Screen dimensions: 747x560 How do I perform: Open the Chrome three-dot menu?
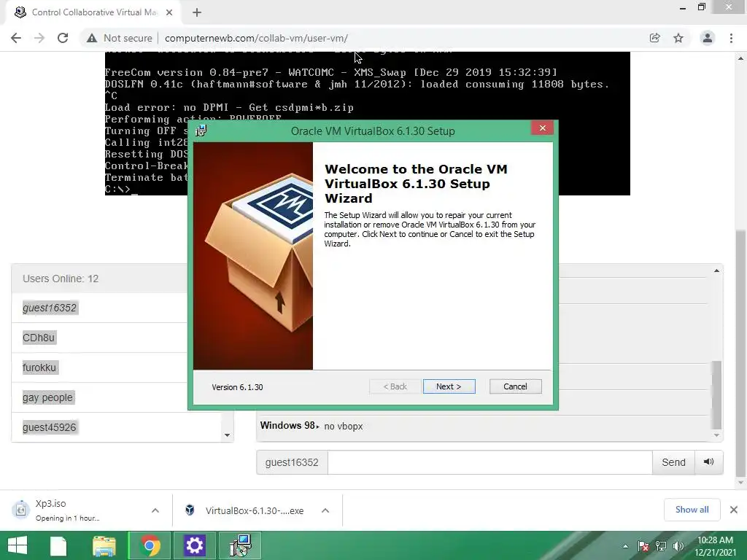(731, 38)
